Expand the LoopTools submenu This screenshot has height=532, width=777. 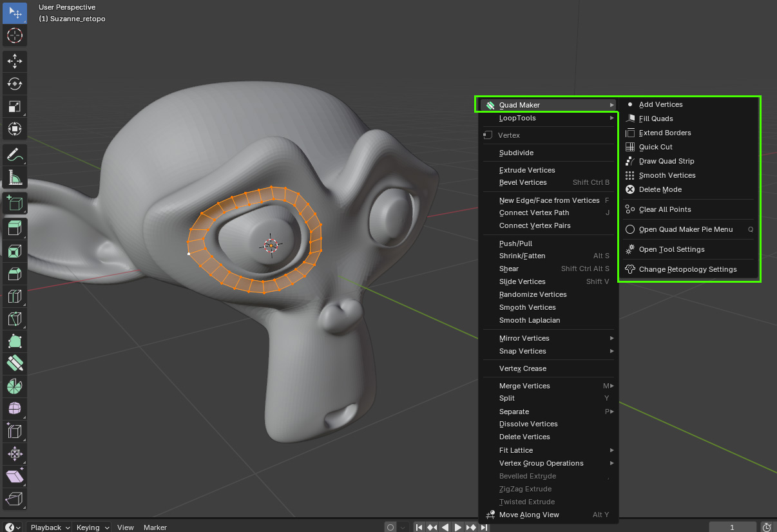pyautogui.click(x=548, y=118)
